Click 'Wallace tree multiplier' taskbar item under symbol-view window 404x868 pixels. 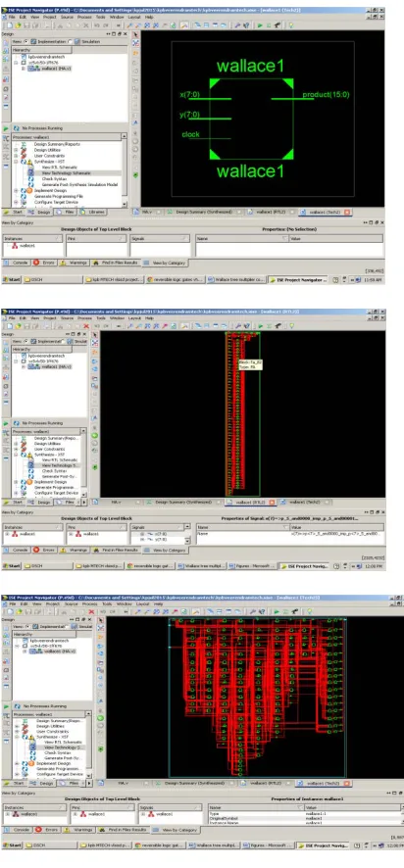[236, 280]
